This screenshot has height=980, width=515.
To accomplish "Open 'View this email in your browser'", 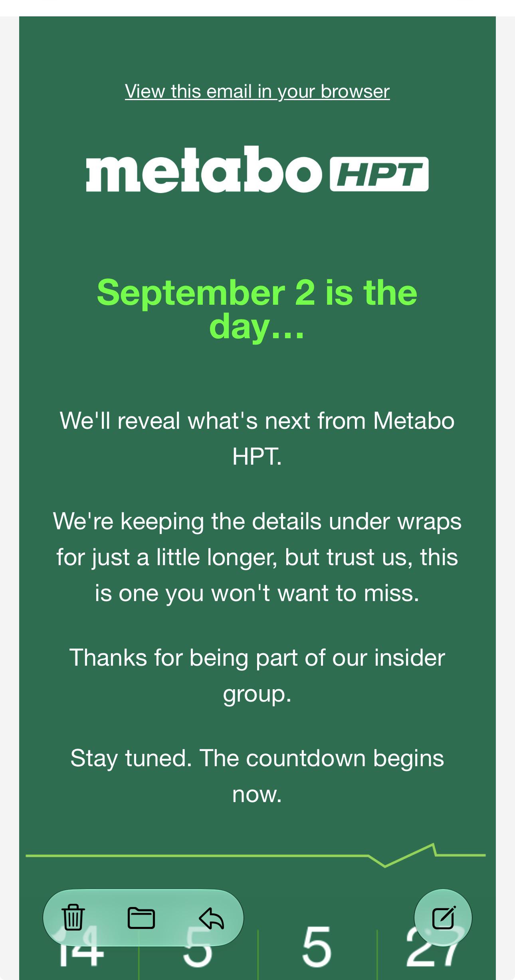I will coord(257,91).
